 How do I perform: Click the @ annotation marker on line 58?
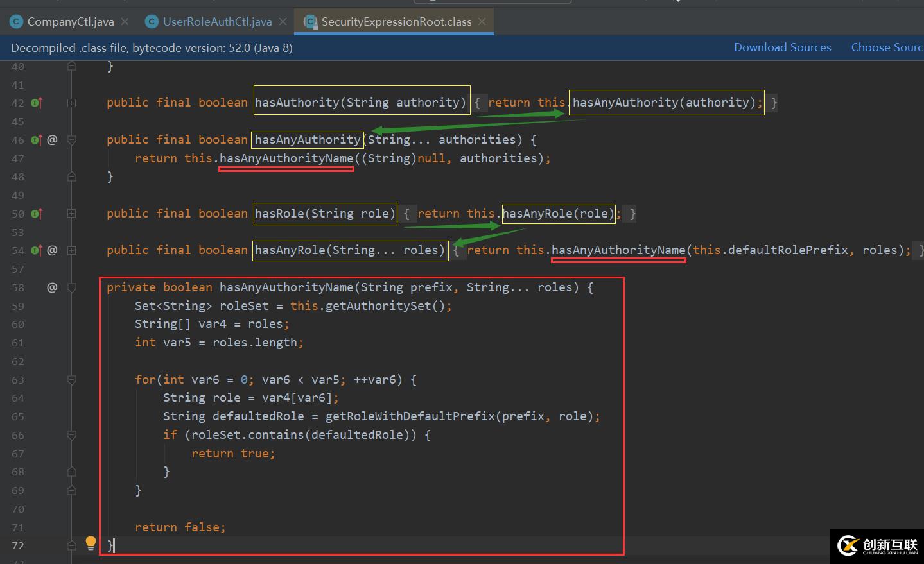(x=52, y=287)
